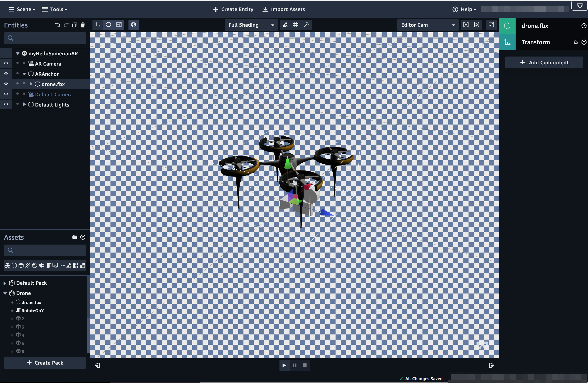The image size is (588, 383).
Task: Click the Create Entity button
Action: pos(233,9)
